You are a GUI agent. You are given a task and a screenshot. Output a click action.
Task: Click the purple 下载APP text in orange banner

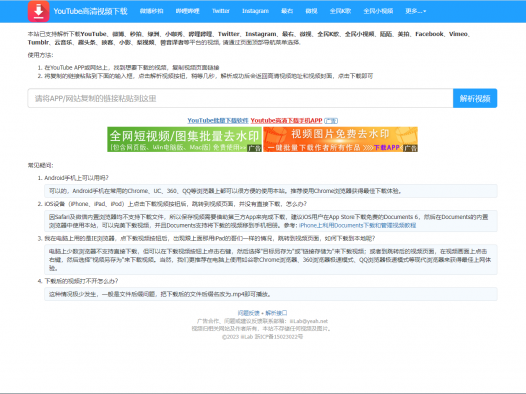(x=386, y=148)
